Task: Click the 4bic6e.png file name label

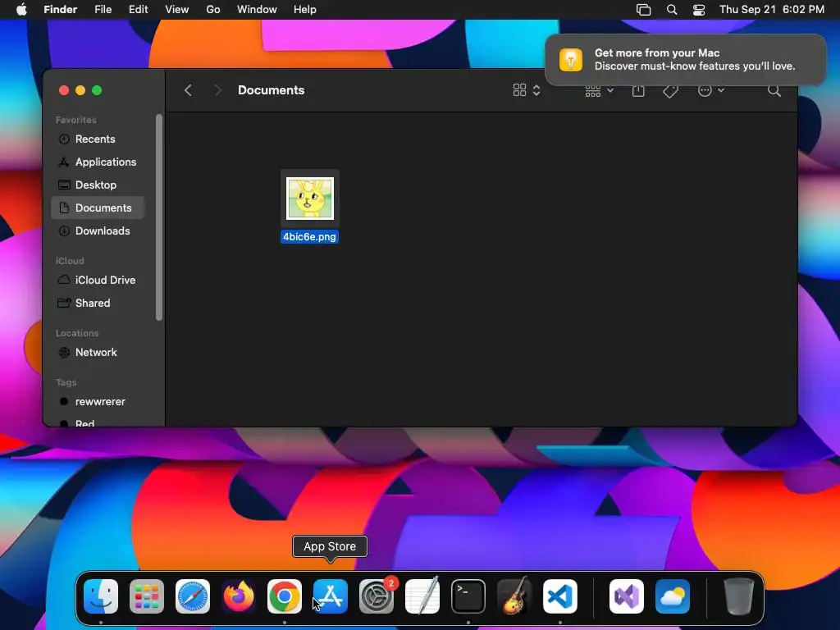Action: click(309, 237)
